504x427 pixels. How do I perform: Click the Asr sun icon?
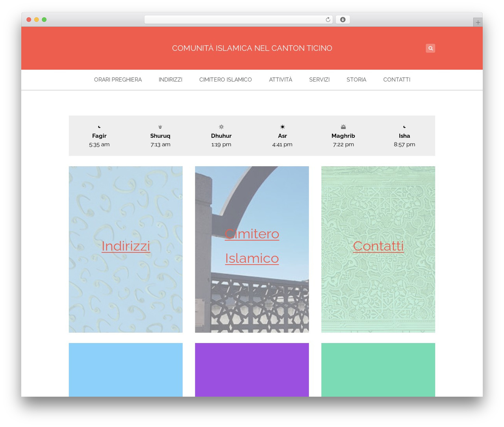[x=282, y=127]
